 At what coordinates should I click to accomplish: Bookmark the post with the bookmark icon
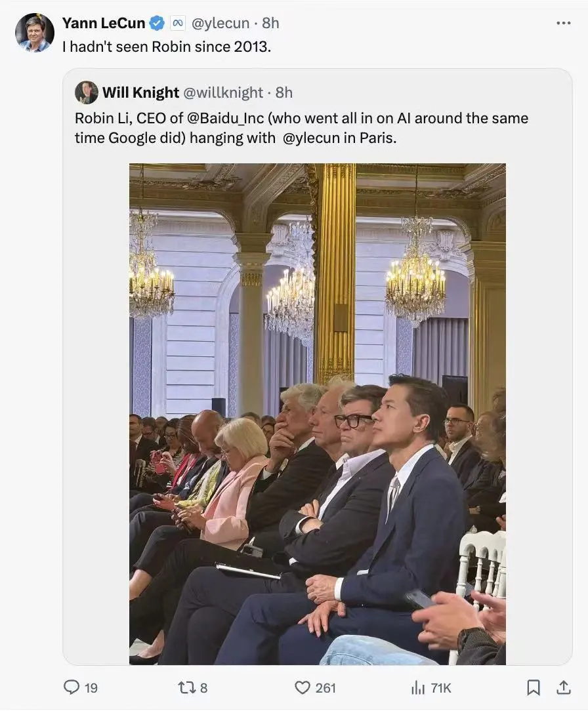533,687
